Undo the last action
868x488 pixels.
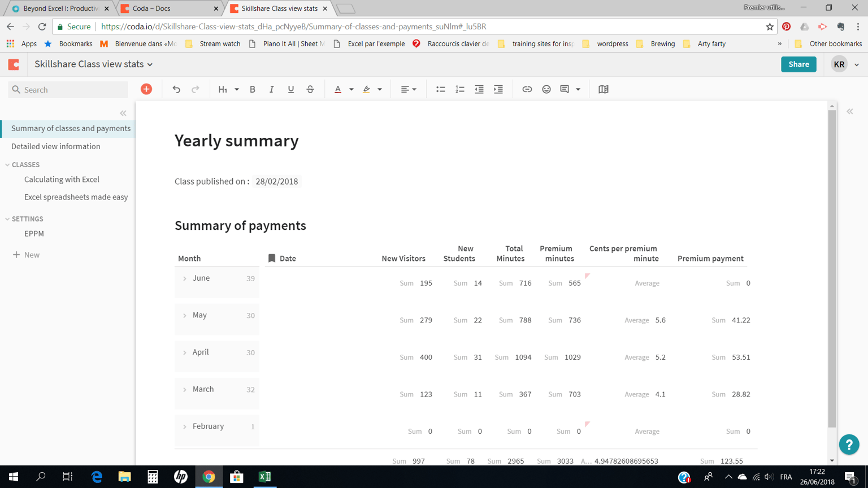click(x=176, y=89)
